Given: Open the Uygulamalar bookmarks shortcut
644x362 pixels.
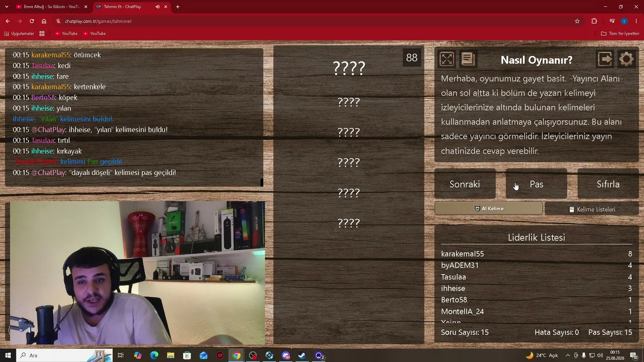Looking at the screenshot, I should (19, 33).
